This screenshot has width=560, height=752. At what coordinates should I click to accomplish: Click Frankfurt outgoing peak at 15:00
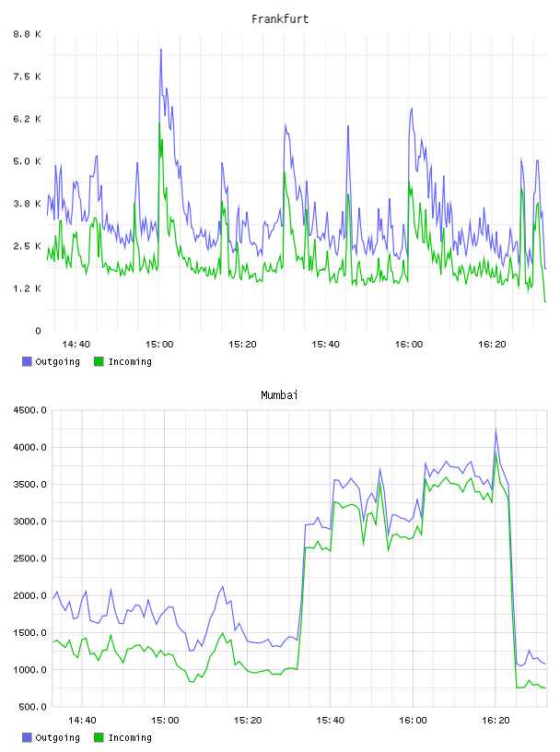[x=161, y=50]
